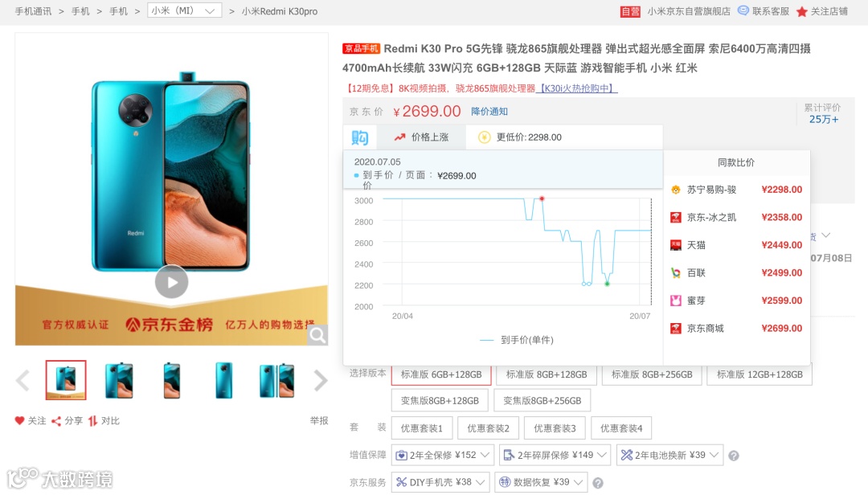Click the next thumbnails right arrow
This screenshot has height=495, width=868.
321,381
